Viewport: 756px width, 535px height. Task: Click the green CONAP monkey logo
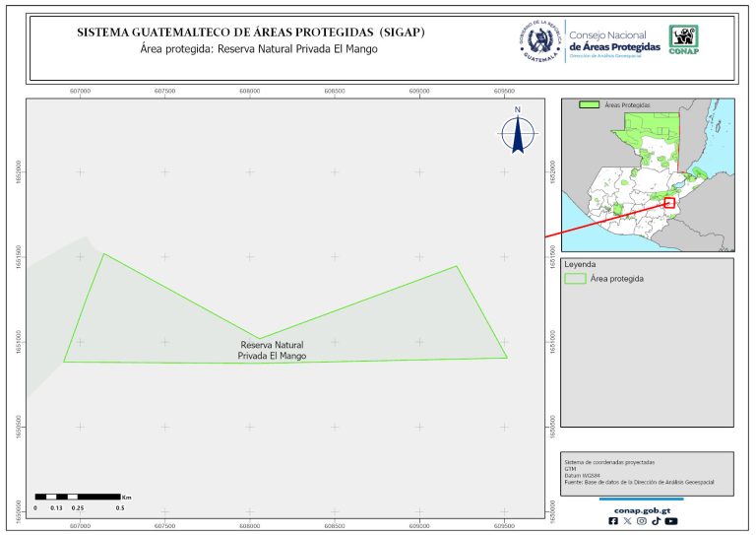(685, 40)
